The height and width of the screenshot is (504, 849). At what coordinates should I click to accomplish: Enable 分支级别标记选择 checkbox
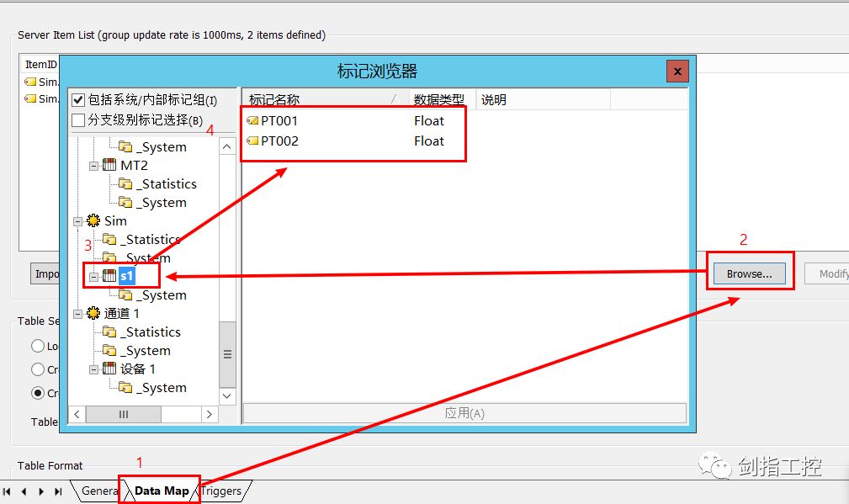(x=78, y=119)
